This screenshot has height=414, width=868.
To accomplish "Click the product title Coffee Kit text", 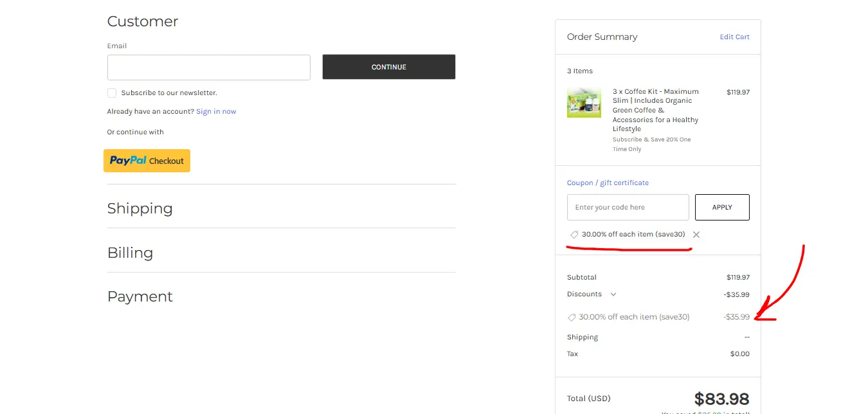I will pyautogui.click(x=656, y=110).
